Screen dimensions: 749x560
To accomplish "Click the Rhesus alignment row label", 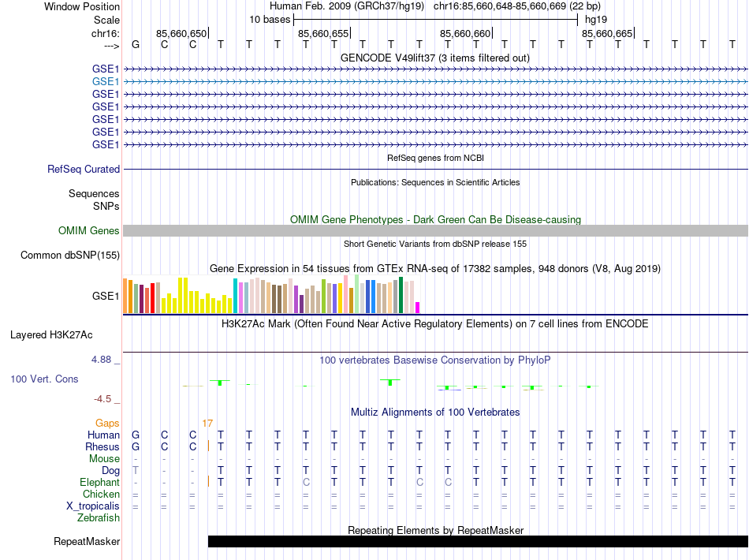I will click(x=102, y=447).
